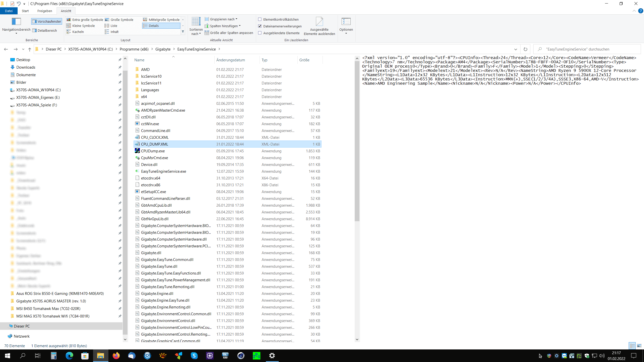Click Gigabyte in the address breadcrumb
Screen dimensions: 644x362
pyautogui.click(x=163, y=49)
